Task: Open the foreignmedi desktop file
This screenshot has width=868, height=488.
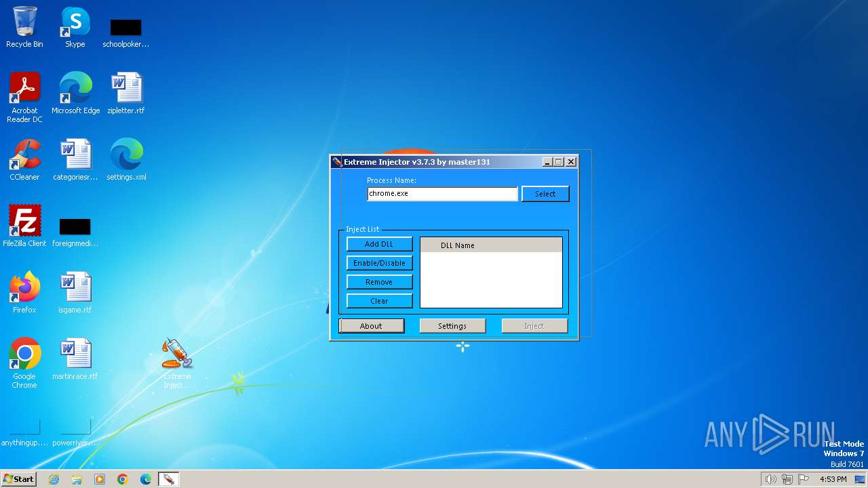Action: click(75, 232)
